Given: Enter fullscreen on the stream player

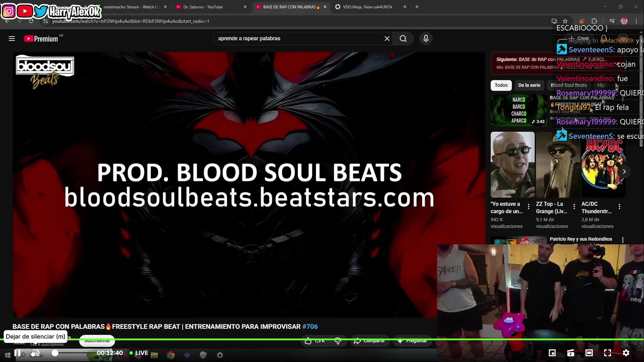Looking at the screenshot, I should coord(607,353).
